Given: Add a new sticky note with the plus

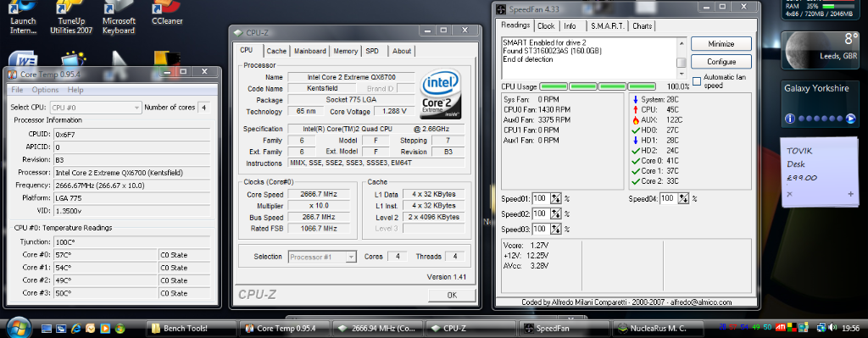Looking at the screenshot, I should coord(851,194).
